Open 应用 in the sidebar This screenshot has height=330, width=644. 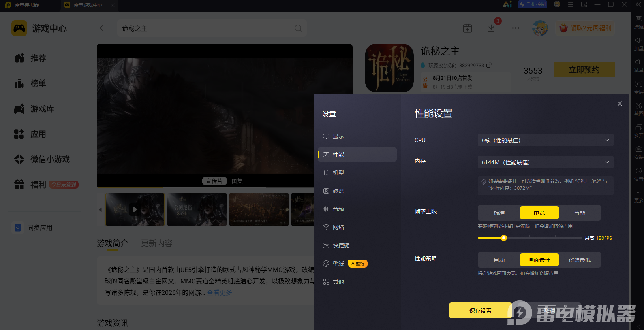[30, 134]
